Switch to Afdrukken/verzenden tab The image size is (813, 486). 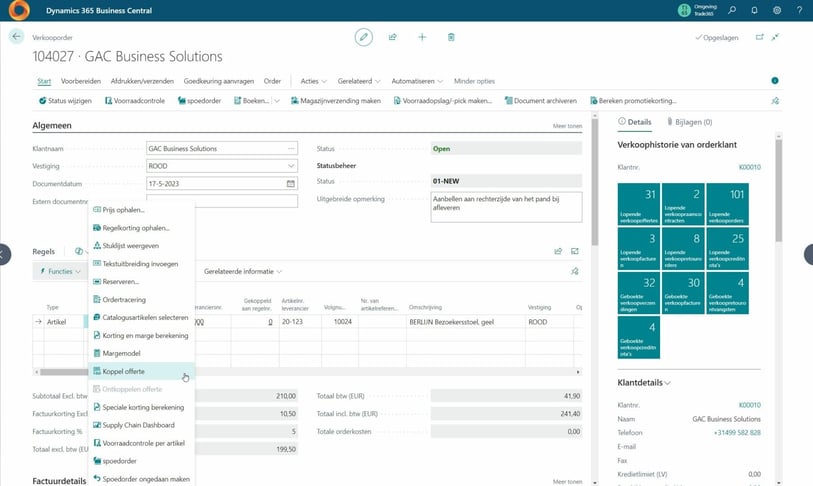[x=142, y=81]
